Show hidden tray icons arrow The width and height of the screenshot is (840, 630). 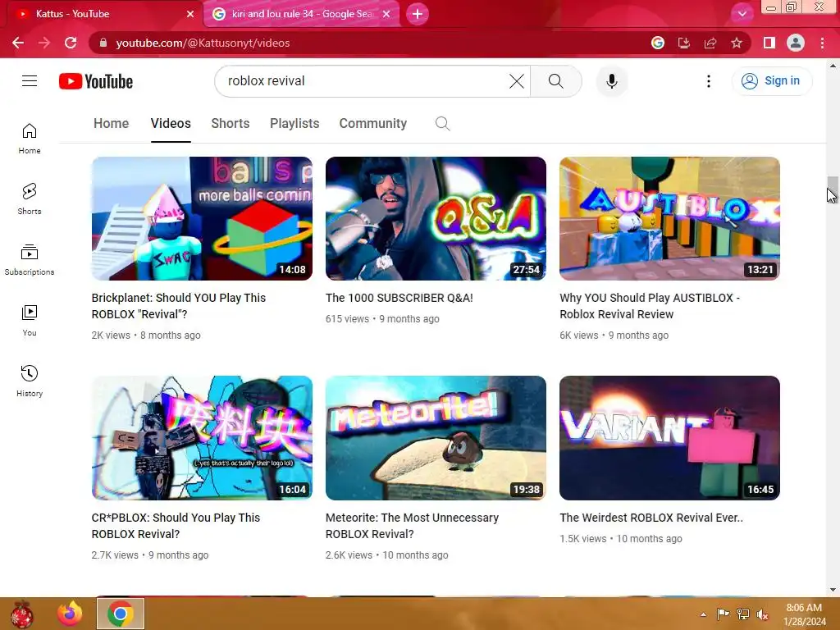pyautogui.click(x=703, y=614)
